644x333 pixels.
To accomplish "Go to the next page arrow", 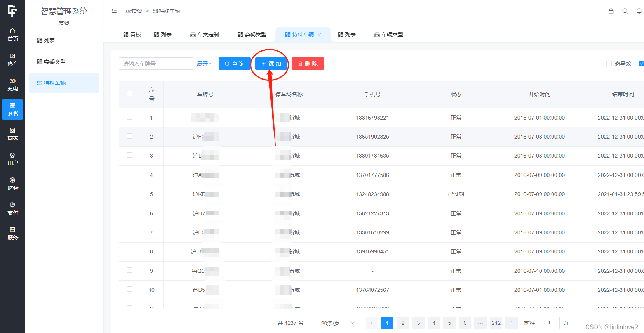I will [x=512, y=323].
